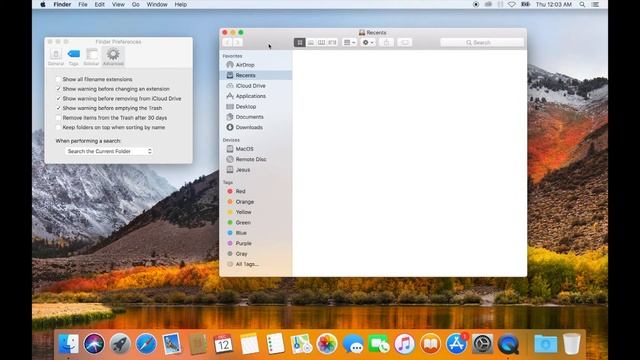Open the Help menu
Viewport: 640px width, 360px height.
pyautogui.click(x=181, y=4)
